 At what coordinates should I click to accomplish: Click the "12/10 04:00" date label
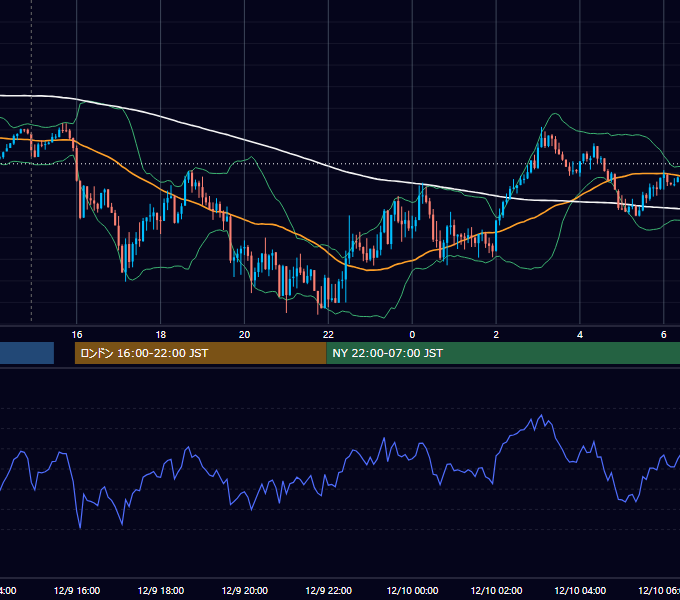[580, 590]
